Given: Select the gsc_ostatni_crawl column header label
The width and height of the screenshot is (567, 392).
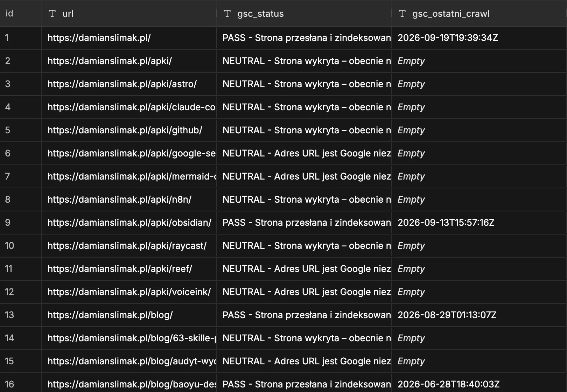Looking at the screenshot, I should point(451,14).
